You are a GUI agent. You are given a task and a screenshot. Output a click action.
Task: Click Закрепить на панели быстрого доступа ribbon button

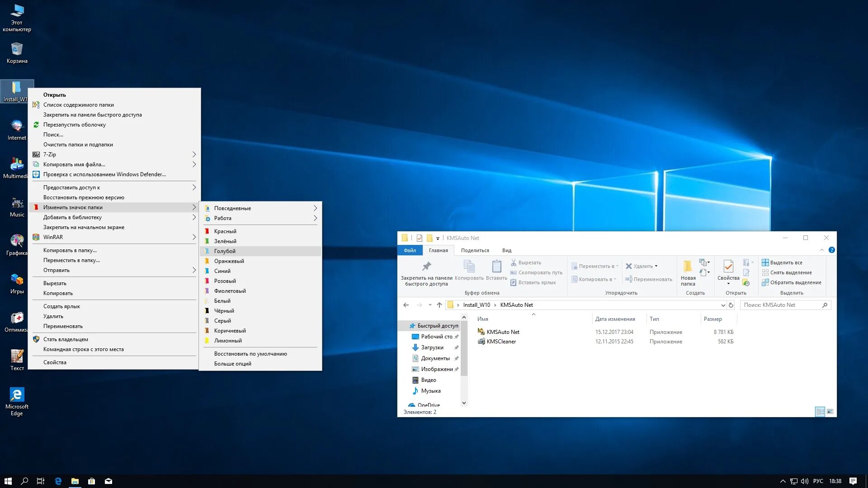coord(426,273)
